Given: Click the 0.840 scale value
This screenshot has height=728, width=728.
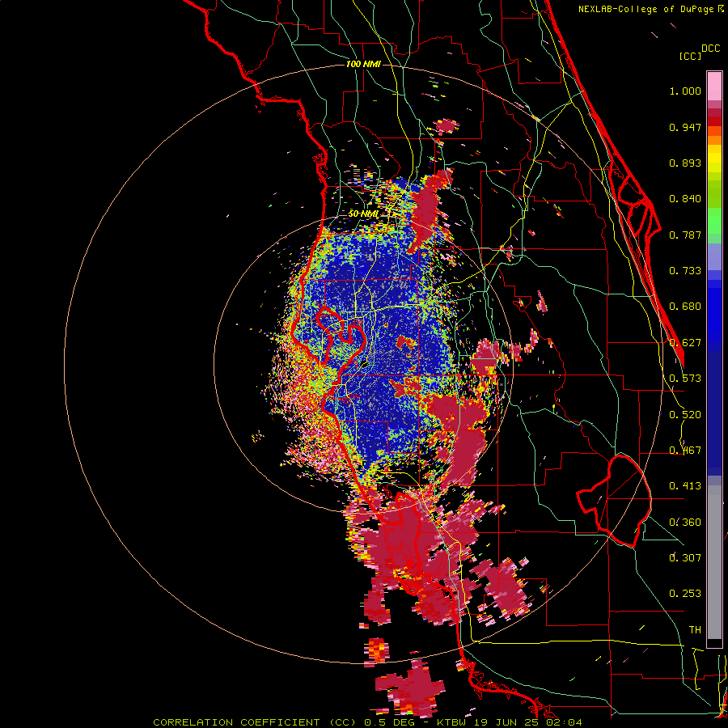Looking at the screenshot, I should point(685,199).
